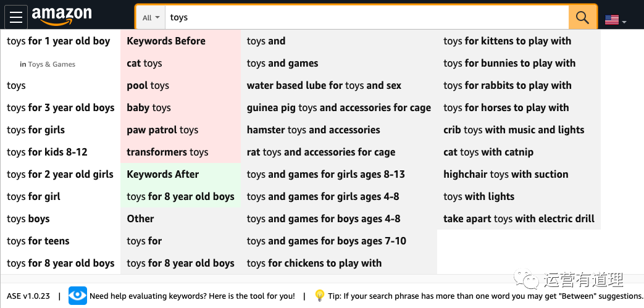Select toys for kids 8-12 suggestion

click(47, 152)
